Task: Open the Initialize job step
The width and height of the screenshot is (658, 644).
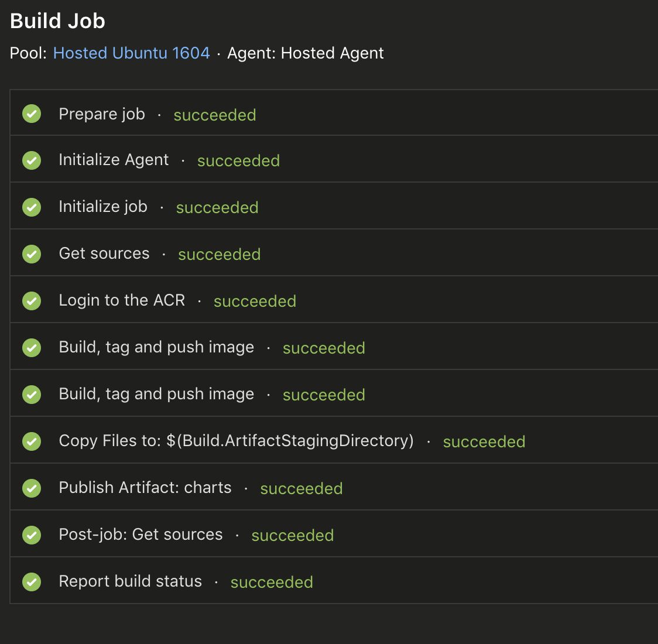Action: tap(103, 206)
